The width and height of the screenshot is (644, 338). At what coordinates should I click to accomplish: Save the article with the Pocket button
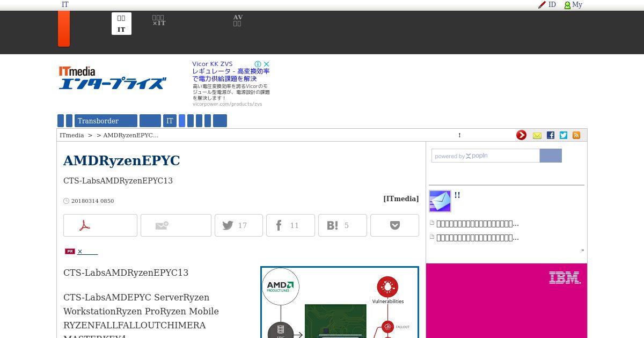pyautogui.click(x=394, y=225)
